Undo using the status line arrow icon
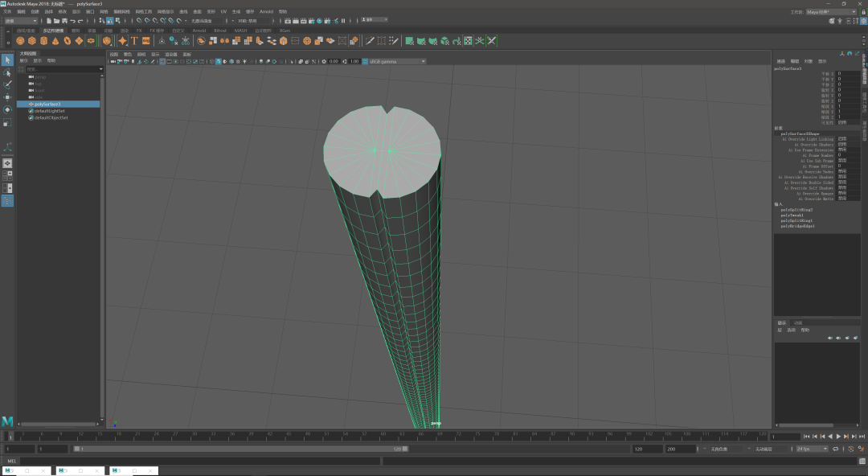The width and height of the screenshot is (868, 476). [72, 20]
